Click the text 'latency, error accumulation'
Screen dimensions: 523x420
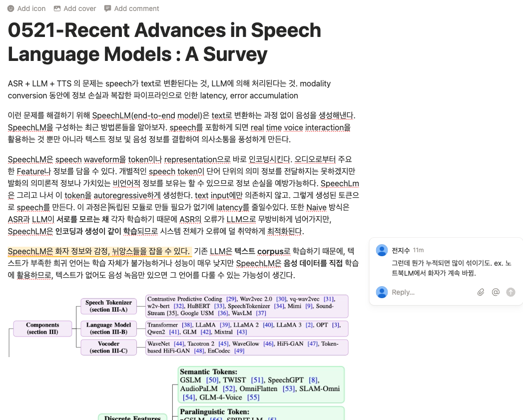tap(249, 96)
